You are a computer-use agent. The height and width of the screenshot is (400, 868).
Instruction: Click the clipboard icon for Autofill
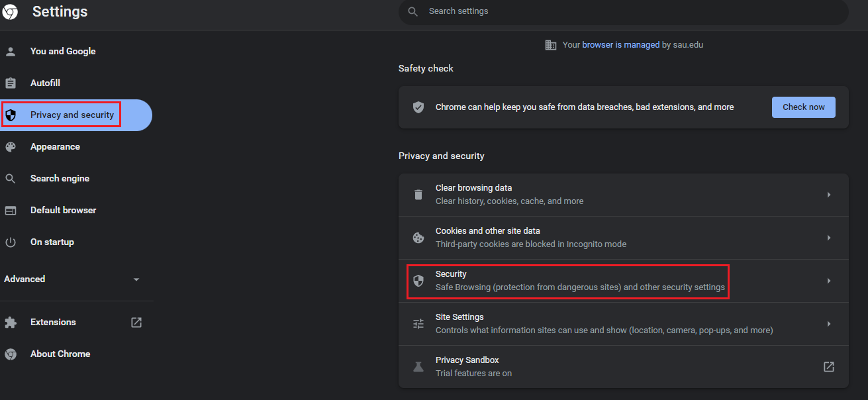(11, 83)
